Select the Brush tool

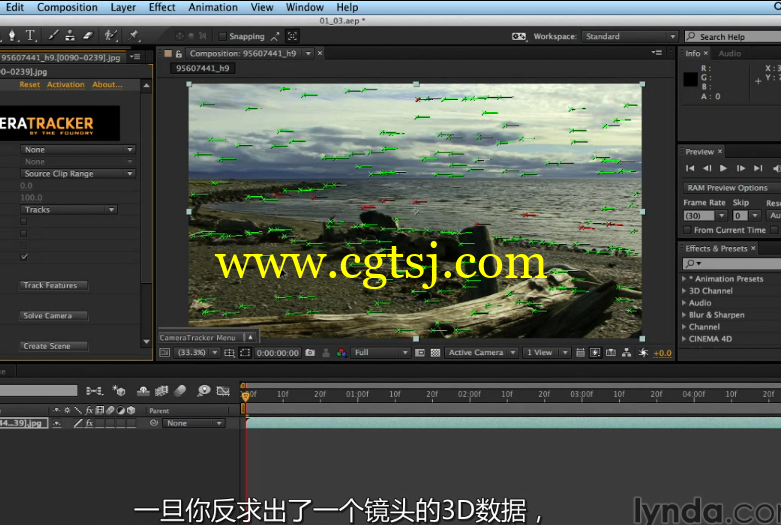point(53,35)
